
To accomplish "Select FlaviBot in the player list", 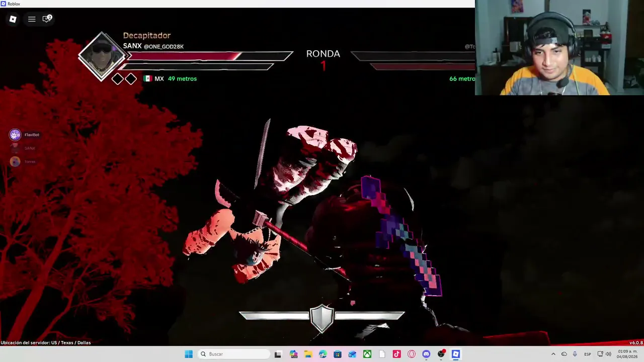I will 25,135.
